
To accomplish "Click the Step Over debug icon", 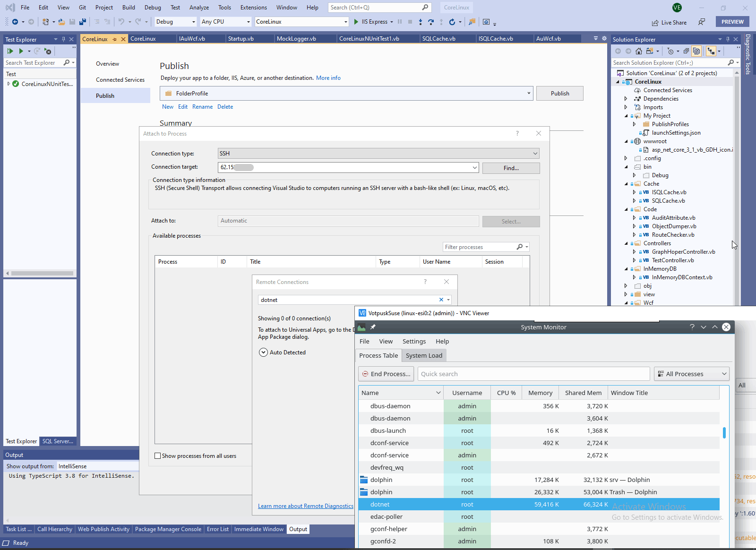I will tap(430, 22).
